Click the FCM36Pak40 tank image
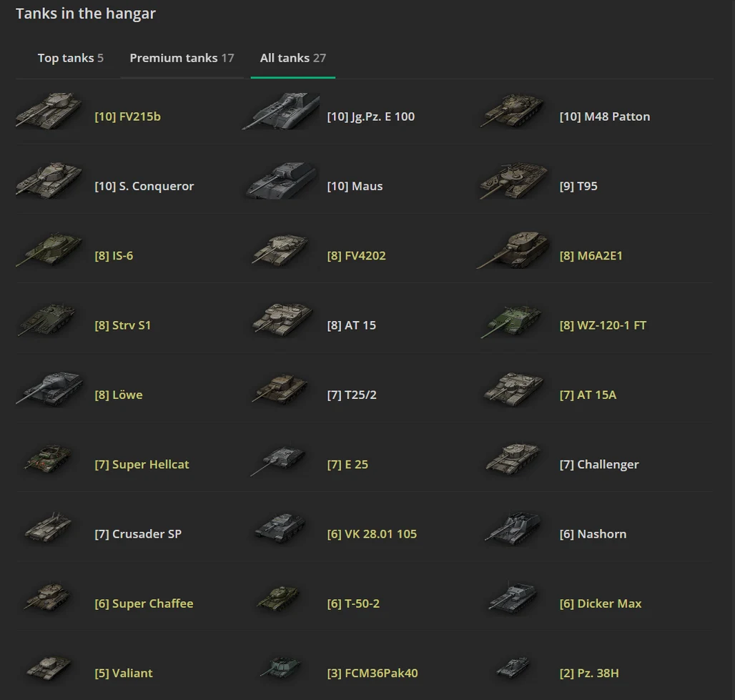 point(281,668)
